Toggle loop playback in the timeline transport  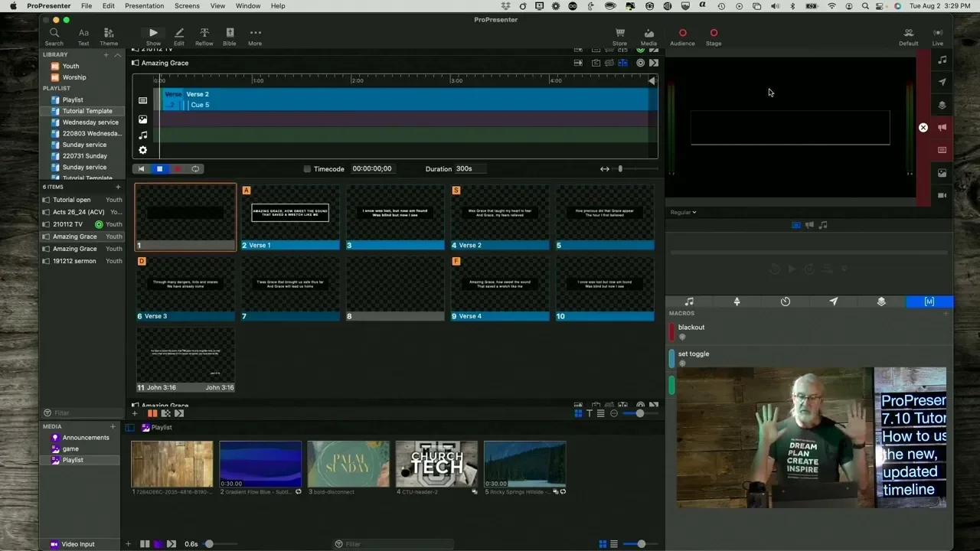click(x=195, y=168)
